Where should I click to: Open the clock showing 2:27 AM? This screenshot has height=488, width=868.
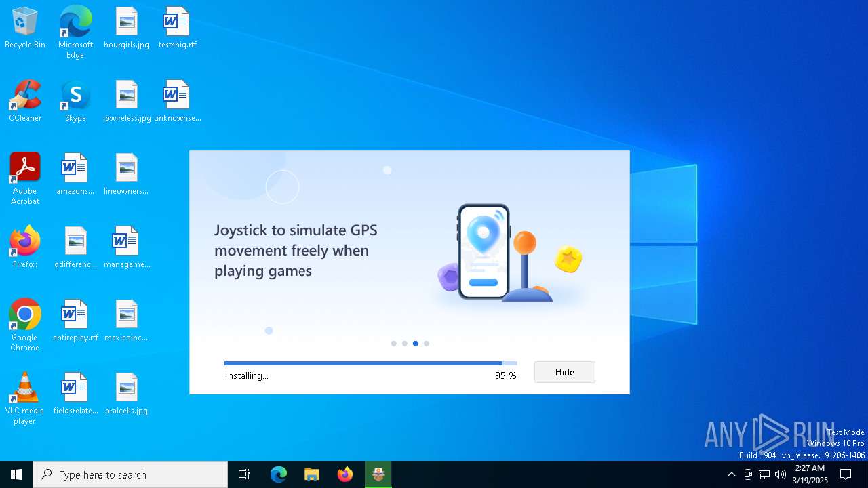pos(810,474)
